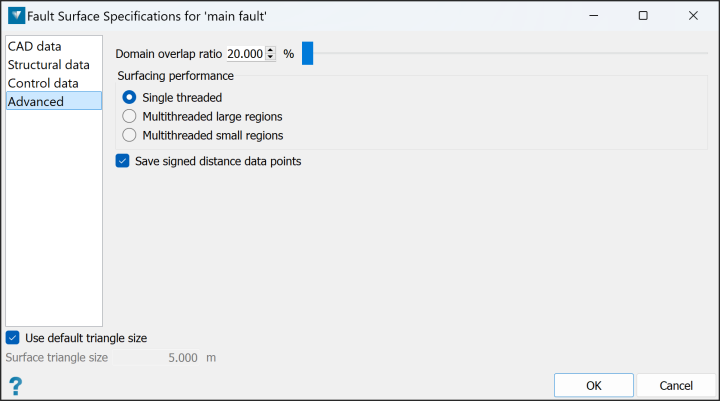Click the Surface triangle size field
The image size is (720, 401).
[x=156, y=357]
